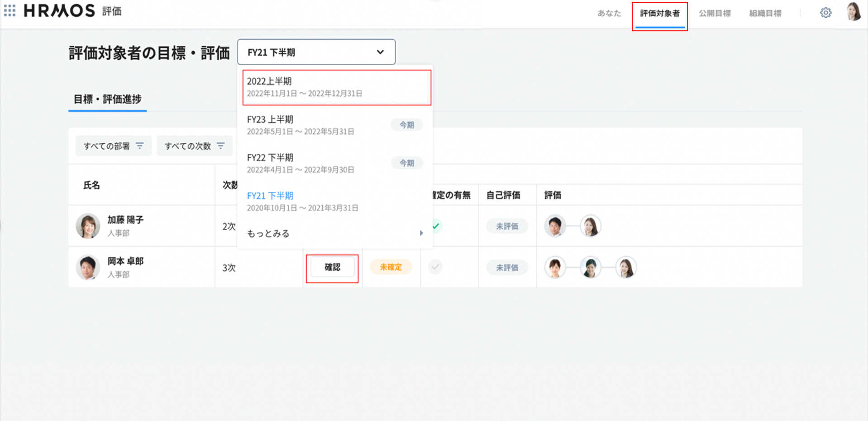Click the HRMOS logo

pyautogui.click(x=59, y=11)
